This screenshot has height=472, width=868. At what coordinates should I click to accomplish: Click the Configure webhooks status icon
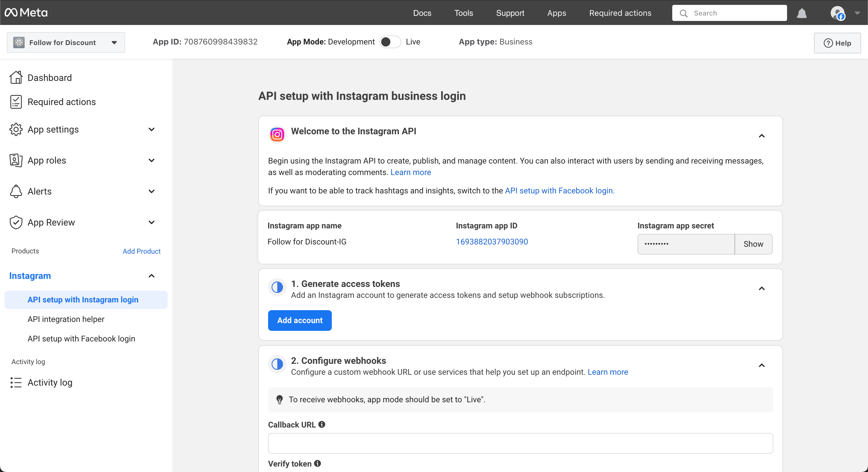click(x=277, y=364)
